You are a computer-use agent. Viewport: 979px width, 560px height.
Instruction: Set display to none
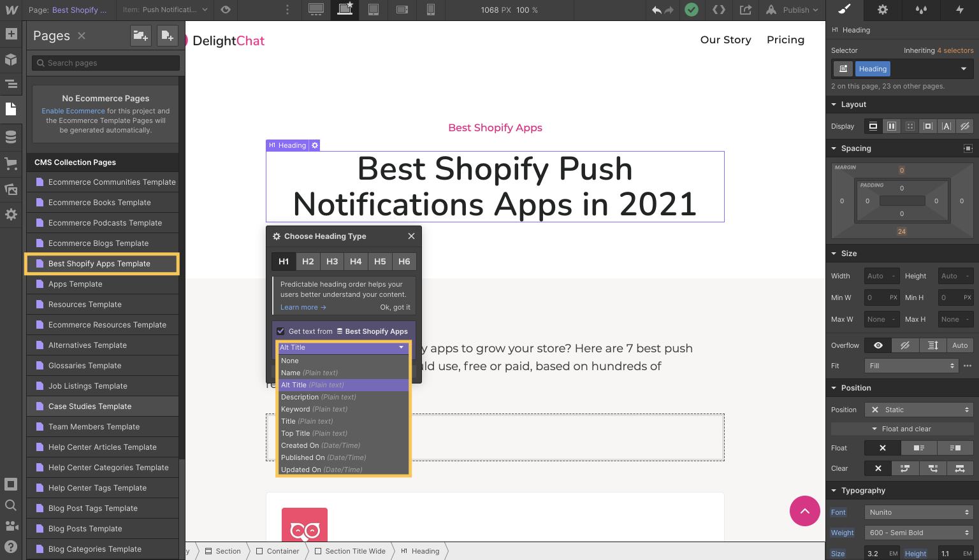[x=965, y=126]
